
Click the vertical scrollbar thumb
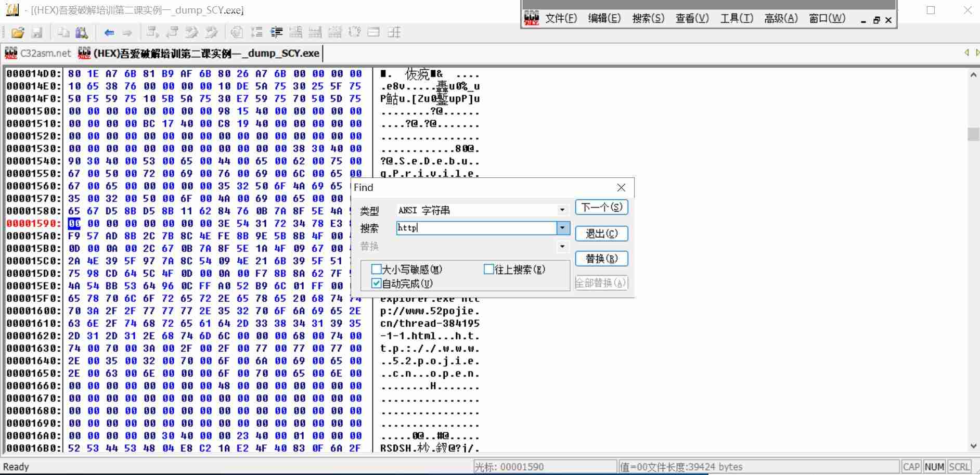973,134
